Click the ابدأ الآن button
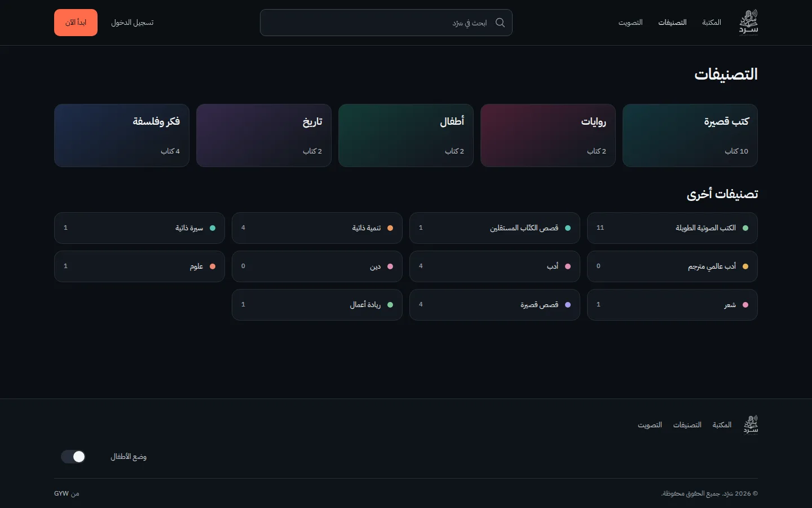The width and height of the screenshot is (812, 508). pyautogui.click(x=76, y=23)
